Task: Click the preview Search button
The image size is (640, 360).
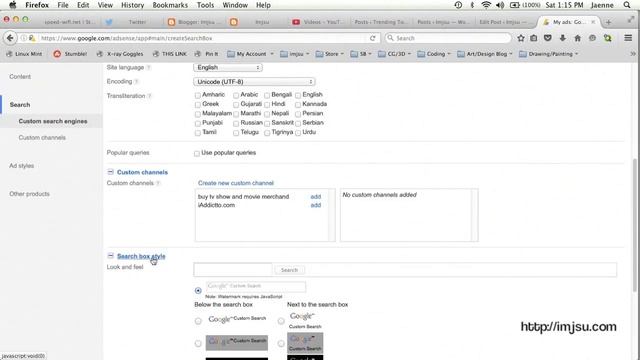Action: [289, 270]
